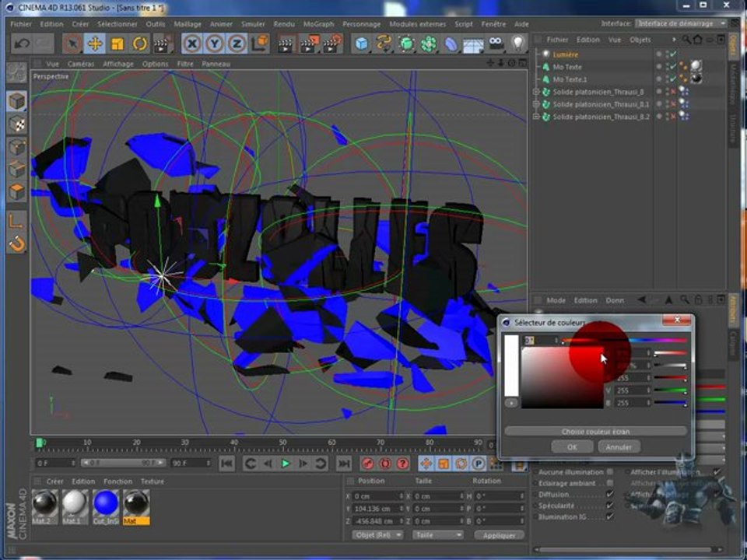Add a camera object
Screen dimensions: 747x560
tap(496, 44)
